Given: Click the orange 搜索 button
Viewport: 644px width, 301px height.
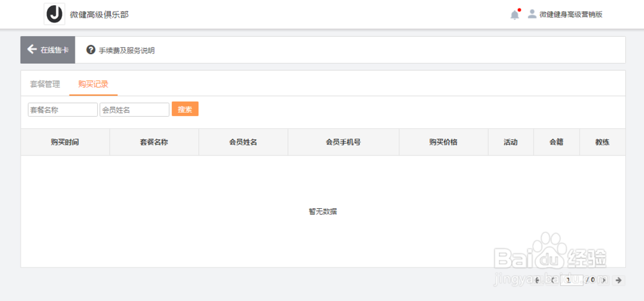Looking at the screenshot, I should point(185,109).
